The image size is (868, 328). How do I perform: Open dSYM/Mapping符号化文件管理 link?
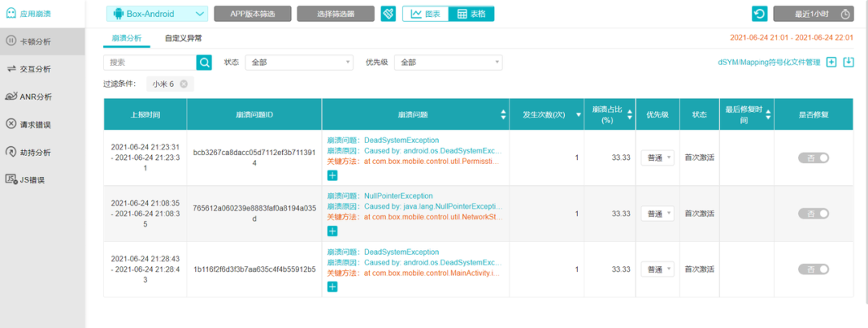coord(768,62)
